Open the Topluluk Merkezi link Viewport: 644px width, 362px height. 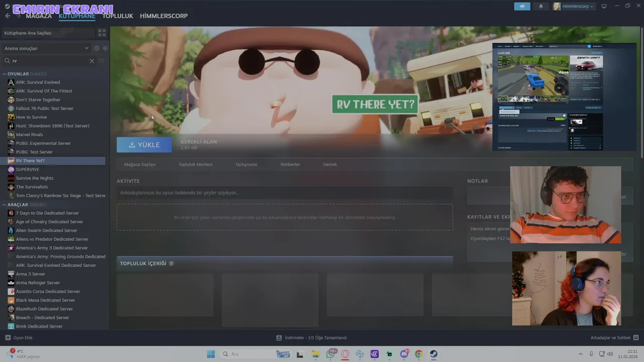[195, 164]
